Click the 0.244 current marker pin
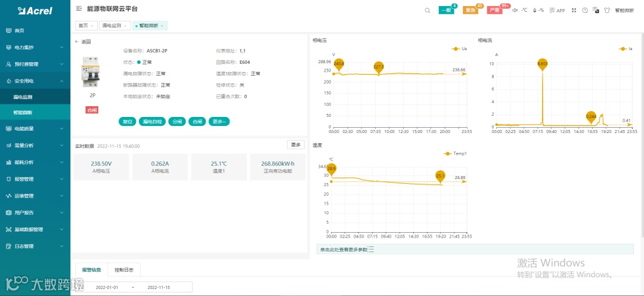The image size is (644, 296). [590, 118]
